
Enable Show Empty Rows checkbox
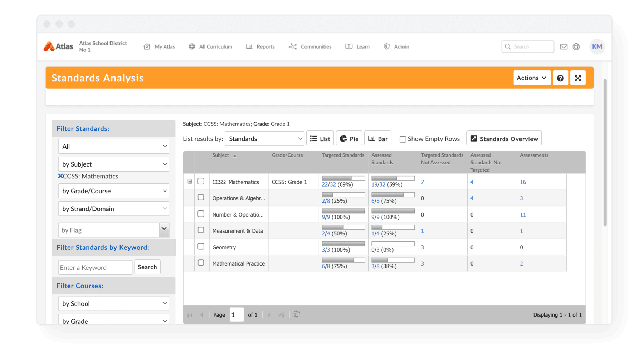403,139
